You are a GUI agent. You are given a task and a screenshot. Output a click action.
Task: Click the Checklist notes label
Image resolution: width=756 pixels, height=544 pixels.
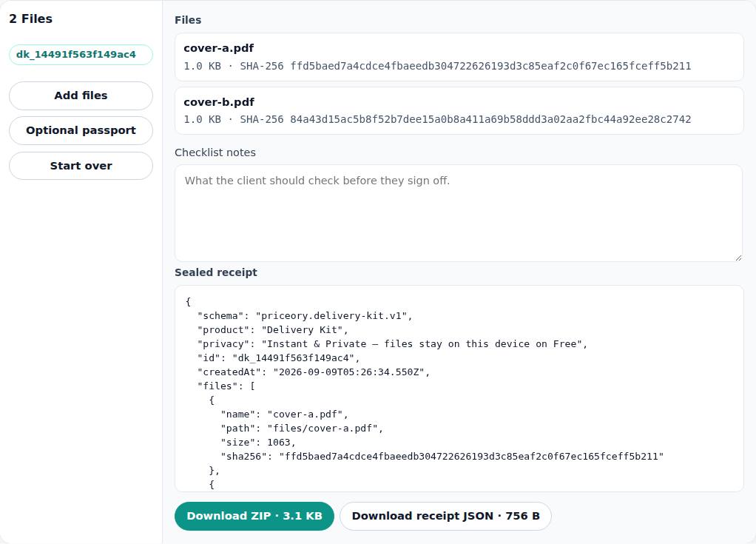click(x=215, y=152)
